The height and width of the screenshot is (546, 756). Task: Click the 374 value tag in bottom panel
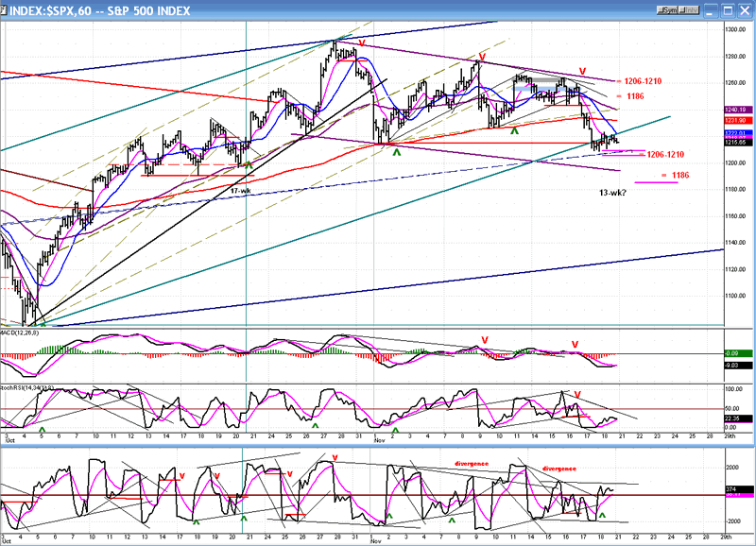pyautogui.click(x=738, y=489)
